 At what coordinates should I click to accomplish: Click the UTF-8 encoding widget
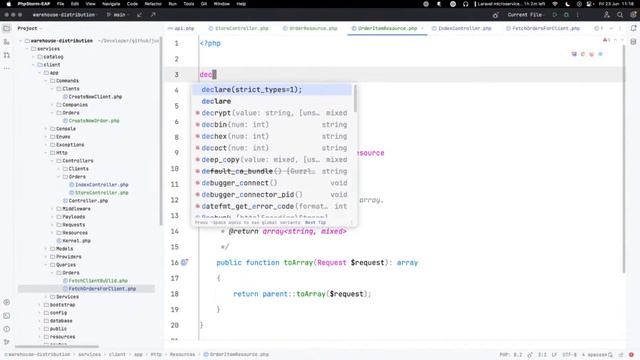pos(569,355)
